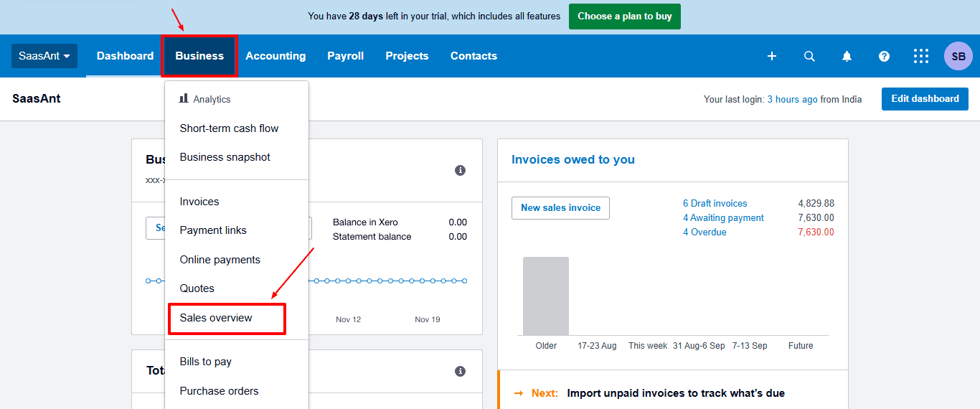Image resolution: width=980 pixels, height=409 pixels.
Task: Open search with the magnifier icon
Action: point(809,56)
